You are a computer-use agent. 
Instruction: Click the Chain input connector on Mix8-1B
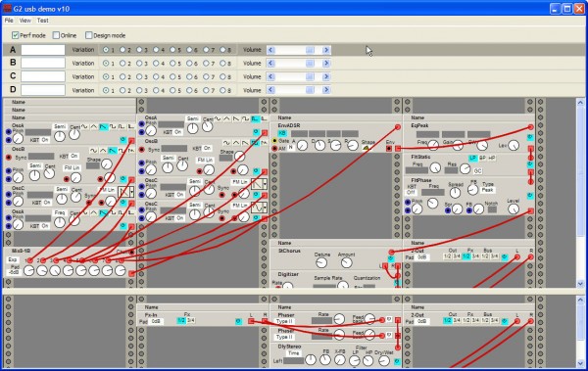point(131,253)
